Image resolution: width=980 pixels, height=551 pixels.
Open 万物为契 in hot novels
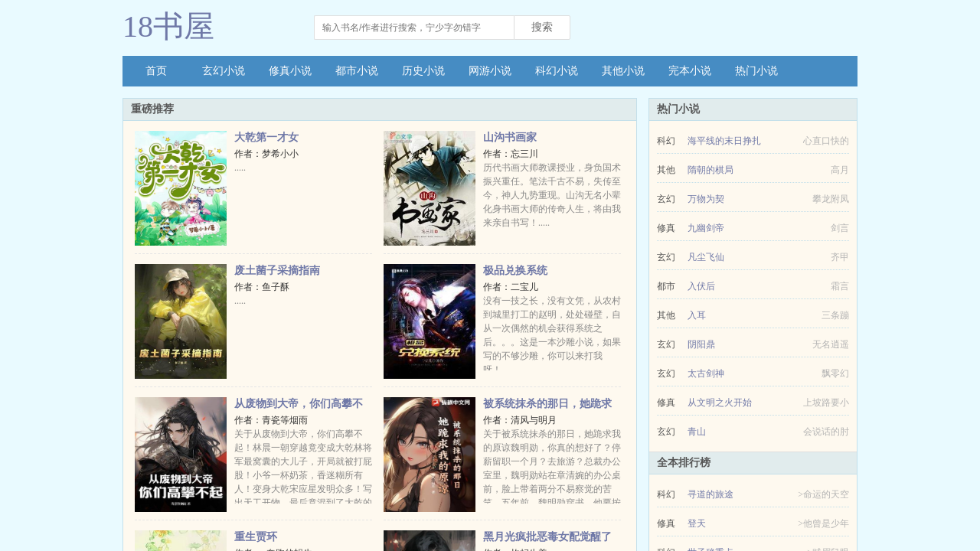(x=706, y=199)
